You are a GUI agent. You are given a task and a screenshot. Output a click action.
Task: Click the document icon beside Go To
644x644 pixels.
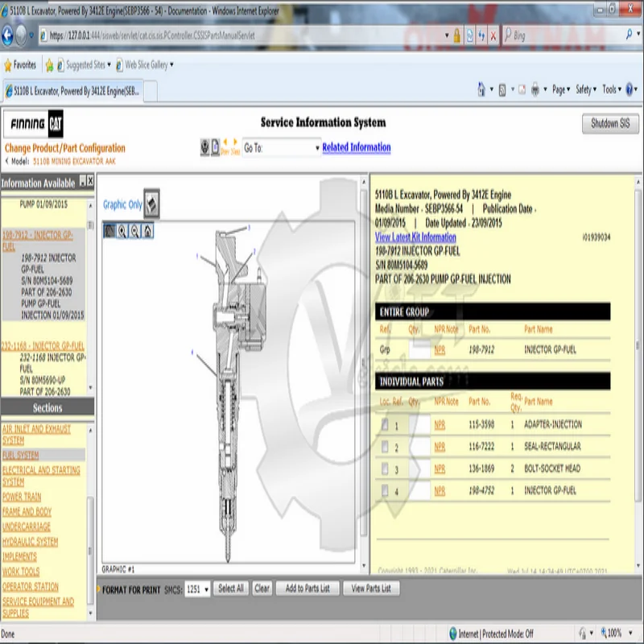(x=215, y=147)
